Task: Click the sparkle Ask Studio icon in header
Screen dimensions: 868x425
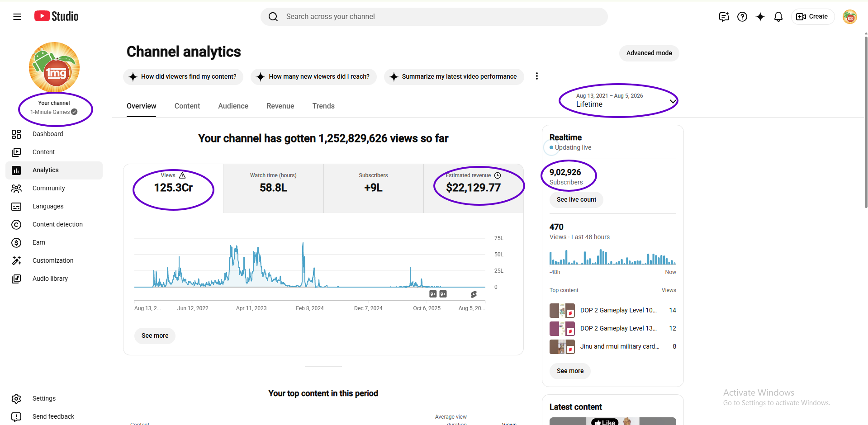Action: pos(760,17)
